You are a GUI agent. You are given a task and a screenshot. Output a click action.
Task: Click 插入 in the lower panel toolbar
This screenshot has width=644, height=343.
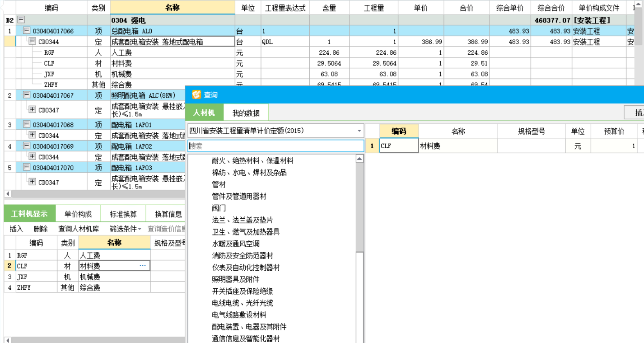[x=16, y=229]
